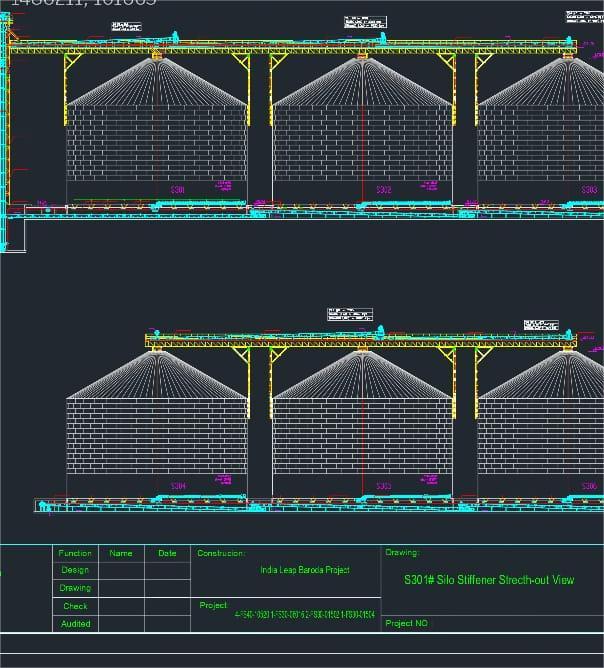Click the Check row label
This screenshot has width=604, height=668.
click(x=75, y=606)
